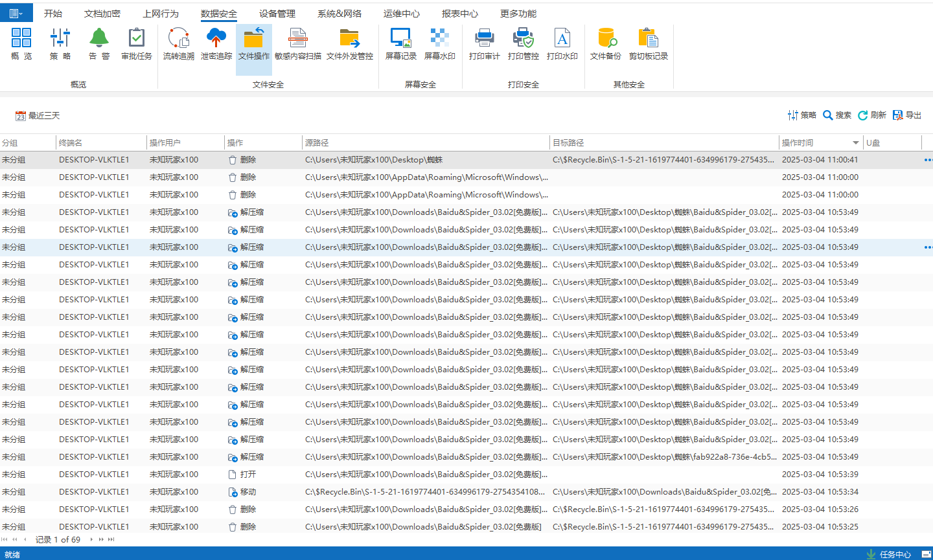The image size is (933, 560).
Task: Open 任务中心 in the status bar
Action: 889,554
